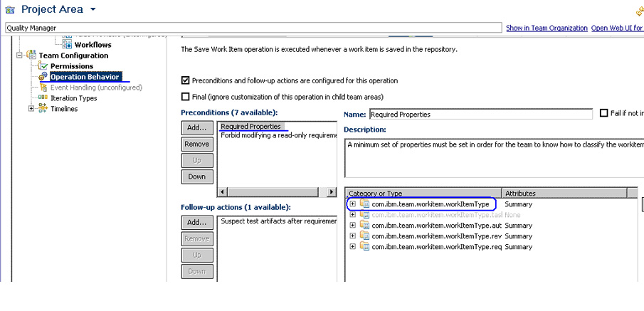The width and height of the screenshot is (644, 311).
Task: Click Remove button under Follow-up actions
Action: click(x=196, y=238)
